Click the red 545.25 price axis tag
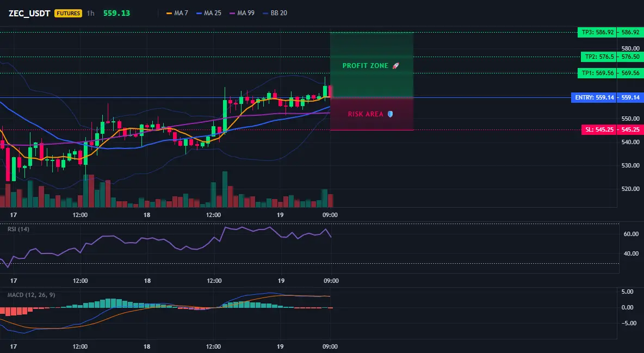Image resolution: width=644 pixels, height=353 pixels. tap(630, 130)
